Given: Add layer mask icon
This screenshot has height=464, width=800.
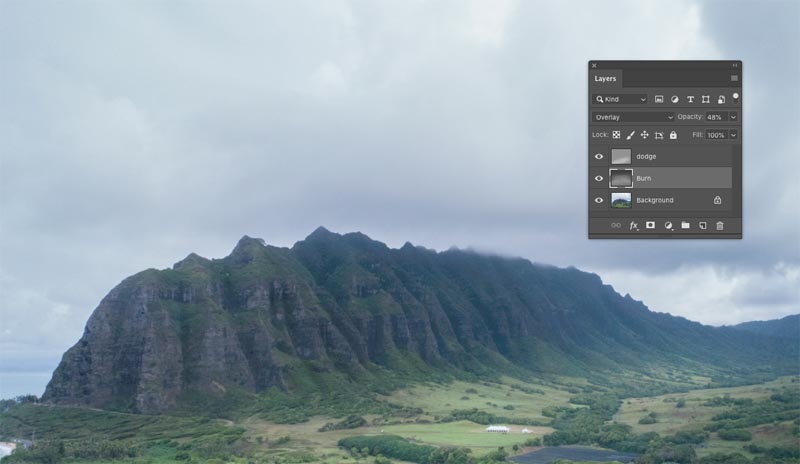Looking at the screenshot, I should click(x=651, y=225).
